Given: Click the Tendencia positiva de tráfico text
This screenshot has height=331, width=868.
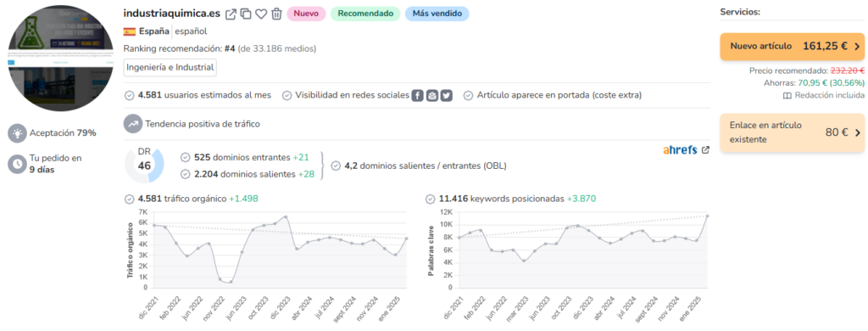Looking at the screenshot, I should [x=202, y=124].
